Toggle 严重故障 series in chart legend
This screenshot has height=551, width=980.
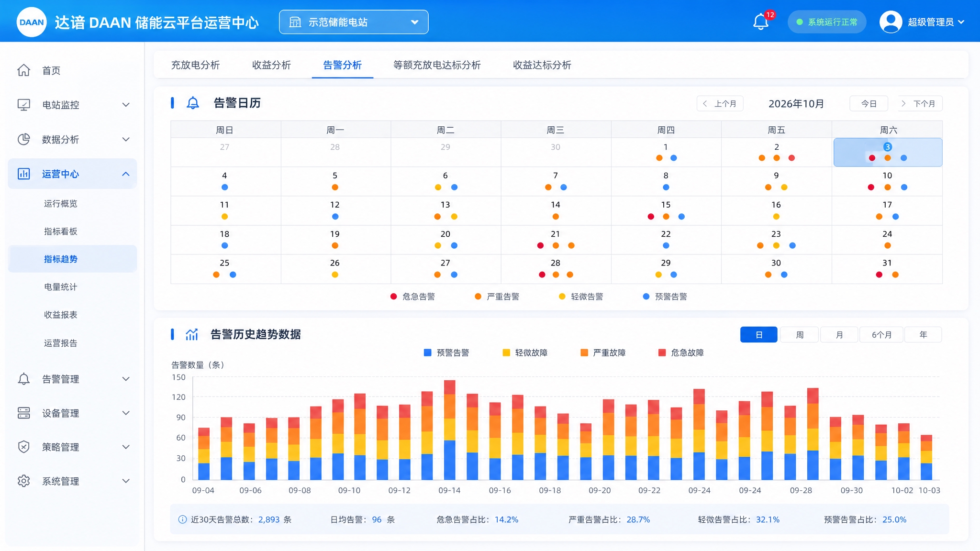(x=603, y=353)
